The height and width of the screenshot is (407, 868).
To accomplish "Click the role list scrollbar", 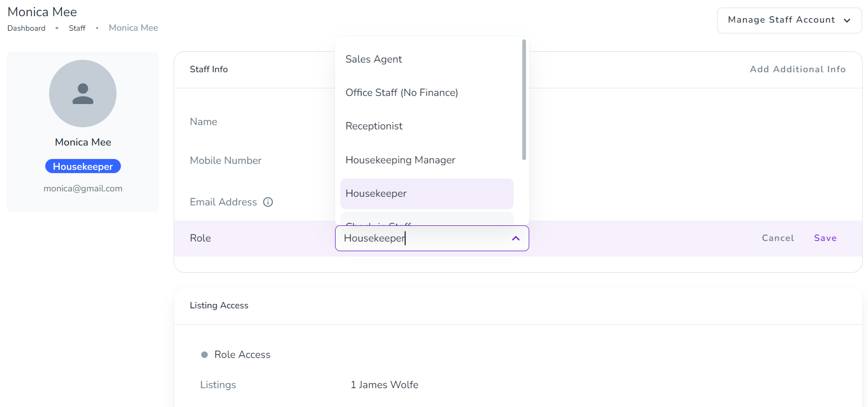I will click(x=524, y=100).
